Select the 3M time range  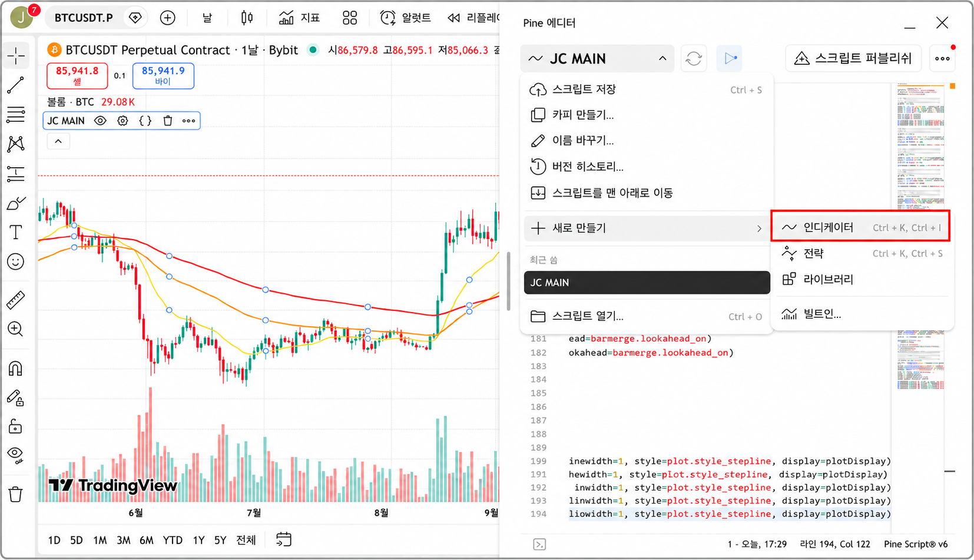123,540
